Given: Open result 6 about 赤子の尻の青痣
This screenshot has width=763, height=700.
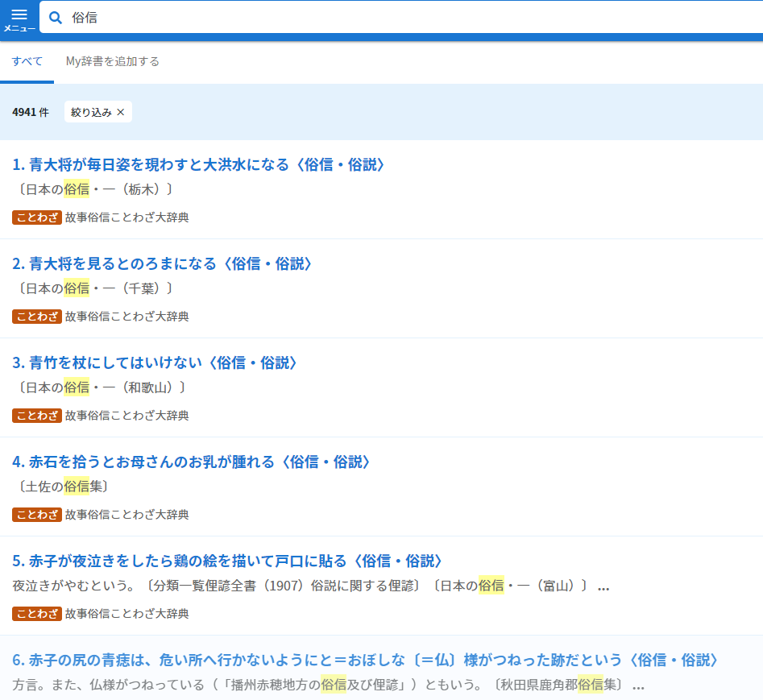Looking at the screenshot, I should click(365, 660).
